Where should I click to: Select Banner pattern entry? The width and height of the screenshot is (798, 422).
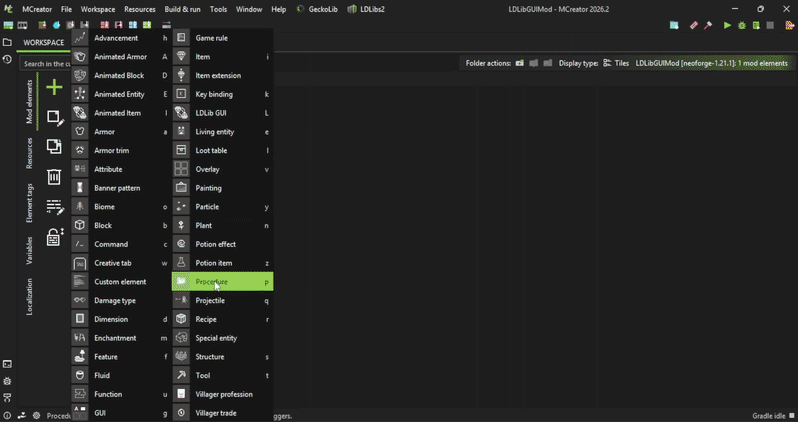click(x=121, y=188)
